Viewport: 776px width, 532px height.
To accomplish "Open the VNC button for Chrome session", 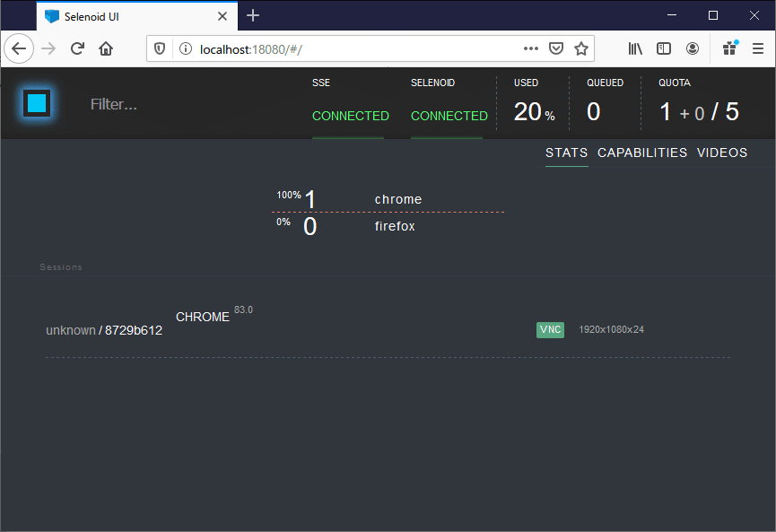I will tap(550, 329).
